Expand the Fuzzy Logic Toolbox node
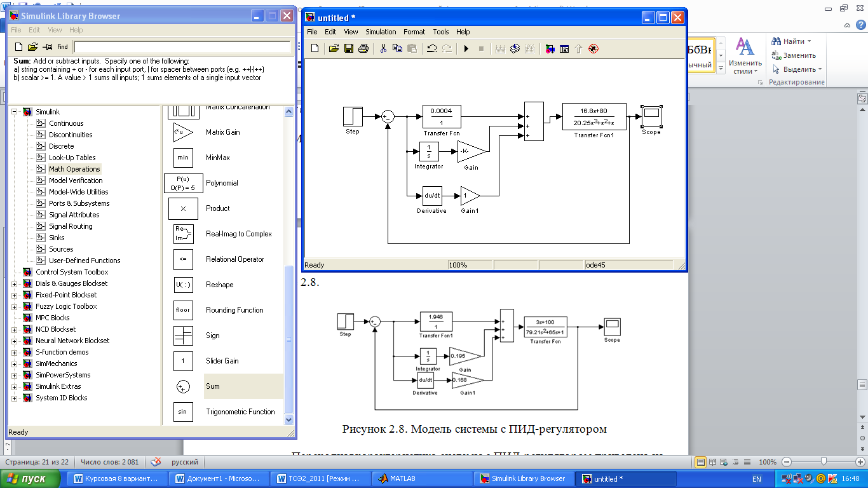This screenshot has height=488, width=868. [14, 306]
